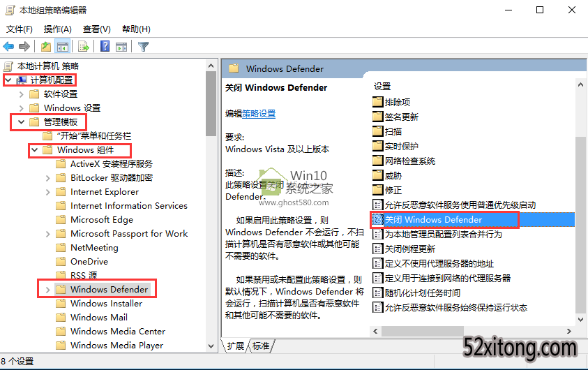Click the 定义不使用代理服务器的地址 policy icon

pyautogui.click(x=377, y=263)
